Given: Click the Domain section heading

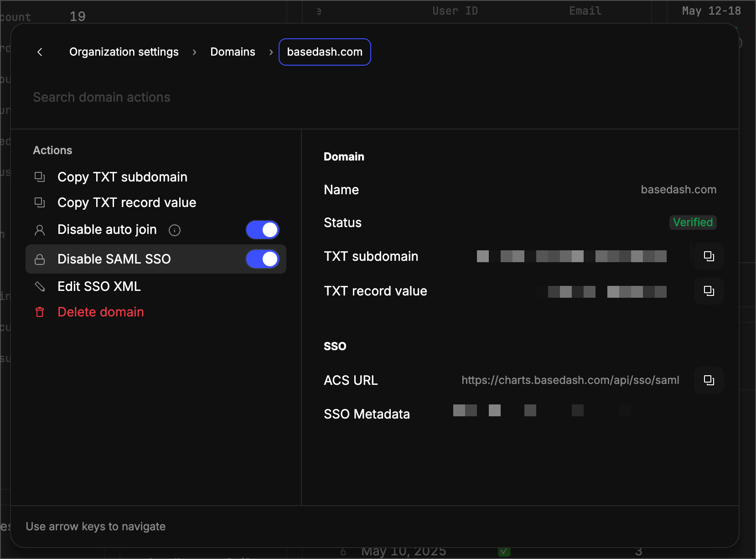Looking at the screenshot, I should [344, 157].
